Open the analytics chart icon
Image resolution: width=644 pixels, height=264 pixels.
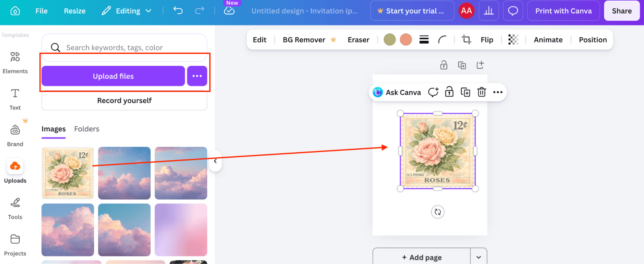(x=489, y=11)
